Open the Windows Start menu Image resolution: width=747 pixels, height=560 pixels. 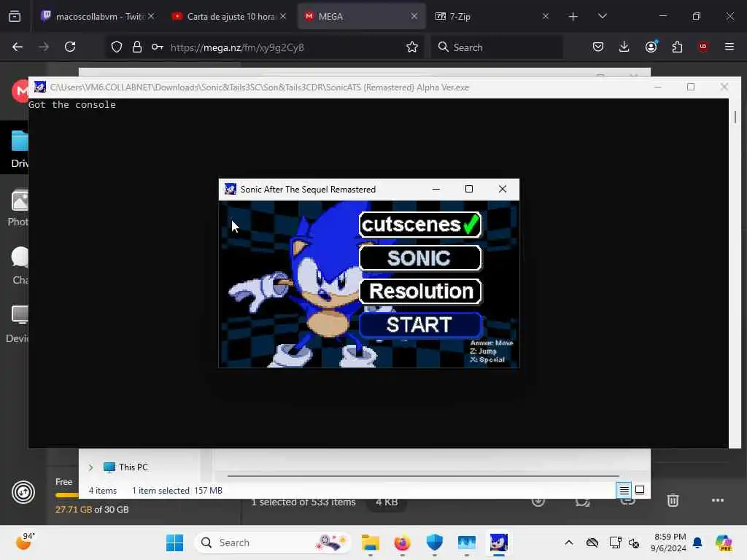pyautogui.click(x=174, y=542)
